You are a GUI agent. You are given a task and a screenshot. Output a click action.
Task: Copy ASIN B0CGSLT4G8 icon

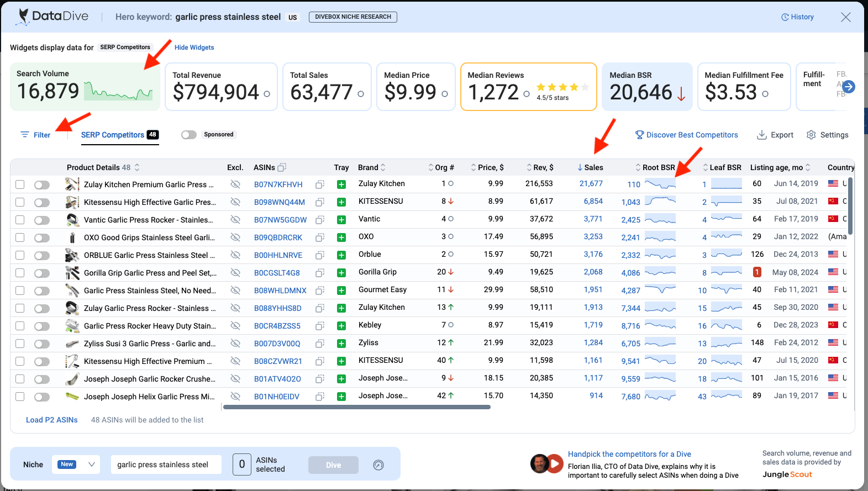[x=319, y=273]
